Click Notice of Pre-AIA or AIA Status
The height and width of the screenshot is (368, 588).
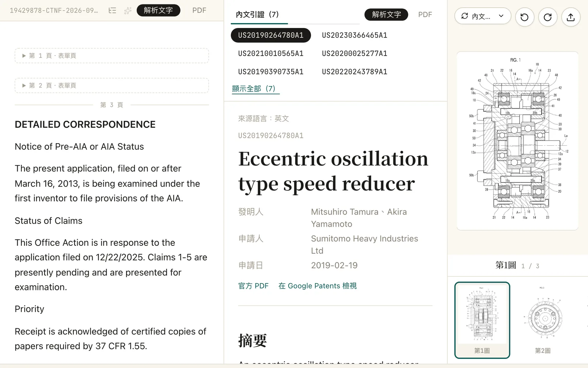pos(79,146)
